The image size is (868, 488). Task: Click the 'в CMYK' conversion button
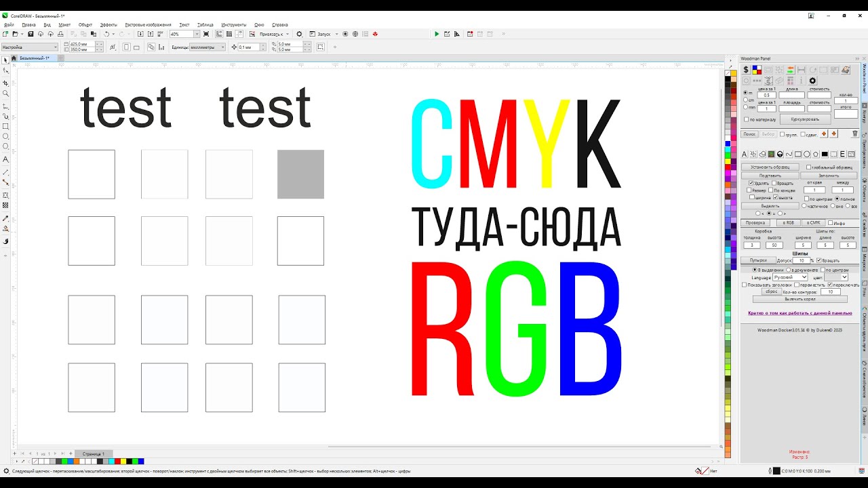coord(813,223)
